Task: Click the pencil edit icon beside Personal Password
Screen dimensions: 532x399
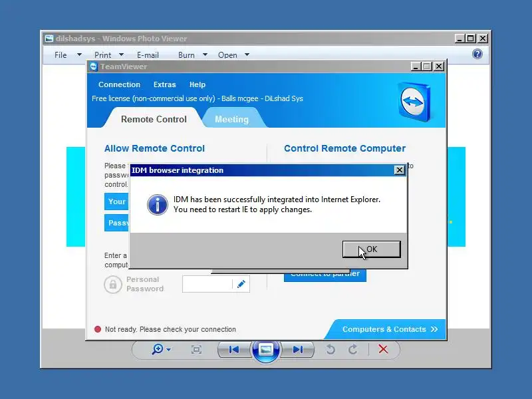Action: tap(241, 284)
